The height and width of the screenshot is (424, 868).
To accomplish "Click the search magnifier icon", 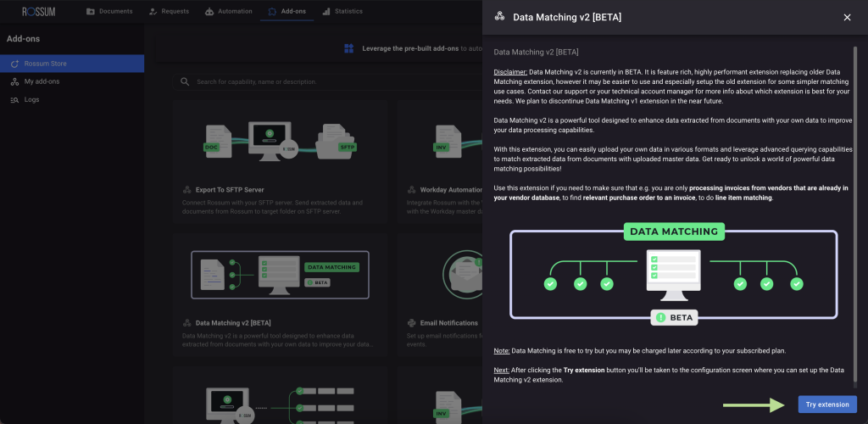I will tap(185, 82).
